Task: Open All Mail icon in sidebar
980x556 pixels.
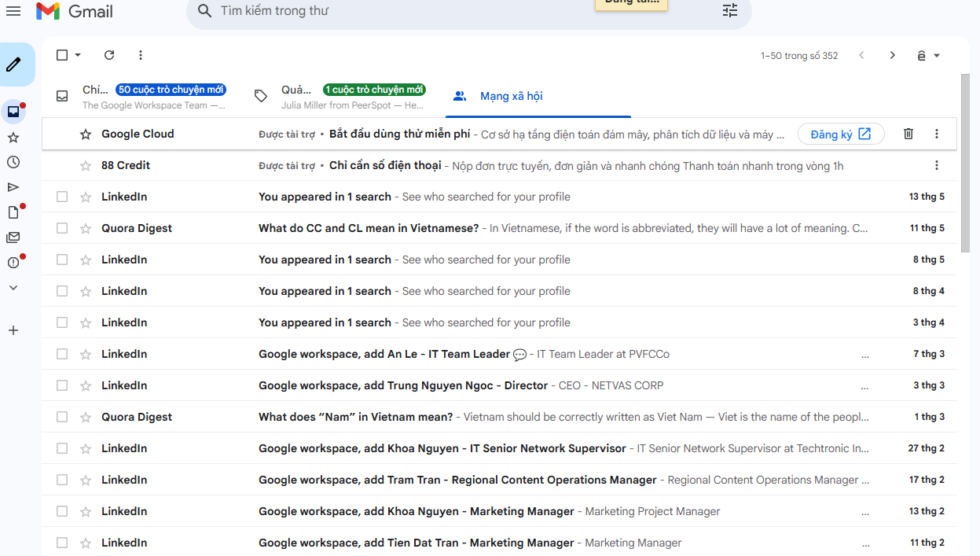Action: coord(13,237)
